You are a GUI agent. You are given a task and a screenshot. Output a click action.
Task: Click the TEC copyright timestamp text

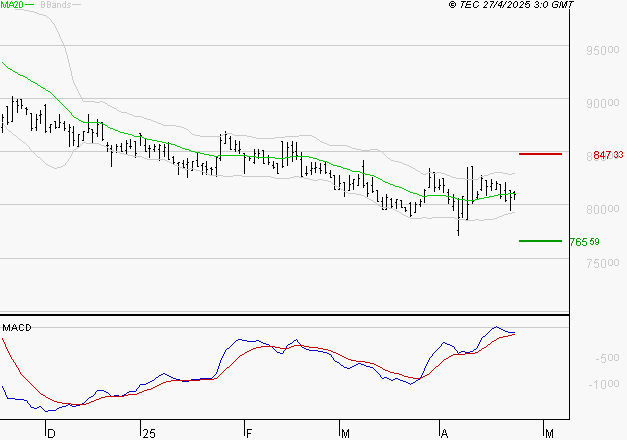(512, 6)
